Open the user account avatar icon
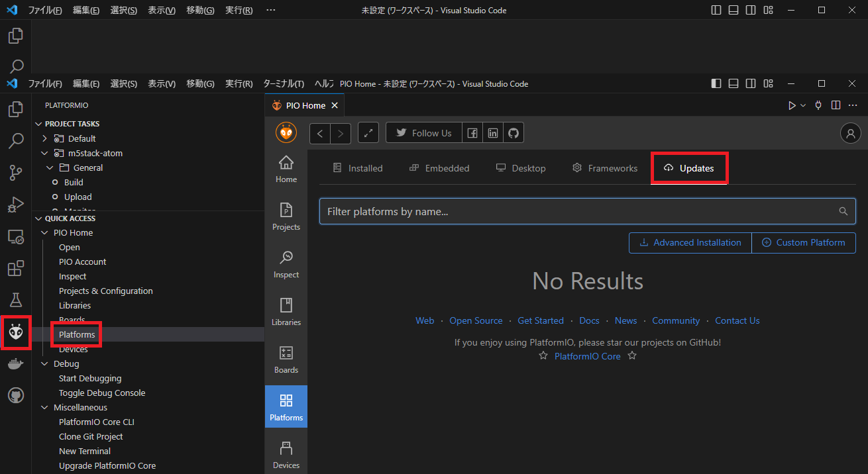This screenshot has height=474, width=868. click(x=850, y=133)
